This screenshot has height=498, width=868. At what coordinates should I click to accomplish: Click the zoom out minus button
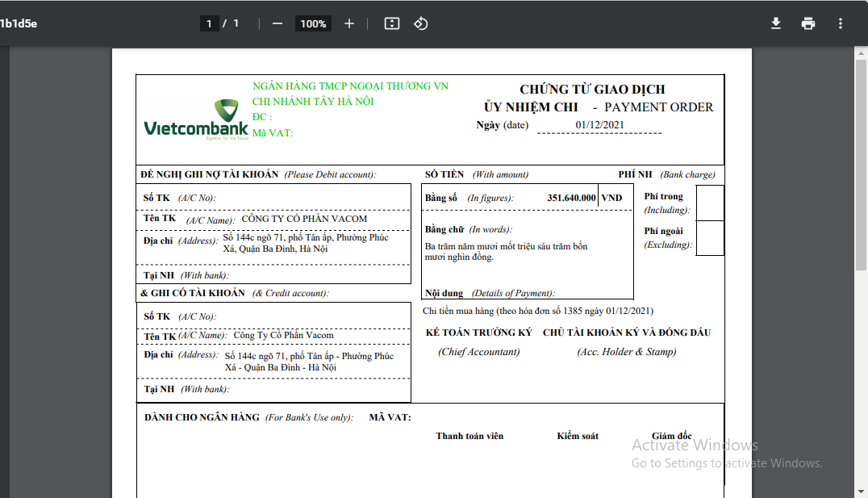(278, 23)
